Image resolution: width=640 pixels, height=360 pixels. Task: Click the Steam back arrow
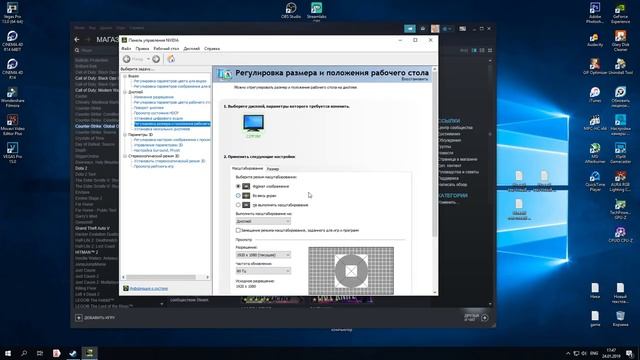point(77,40)
